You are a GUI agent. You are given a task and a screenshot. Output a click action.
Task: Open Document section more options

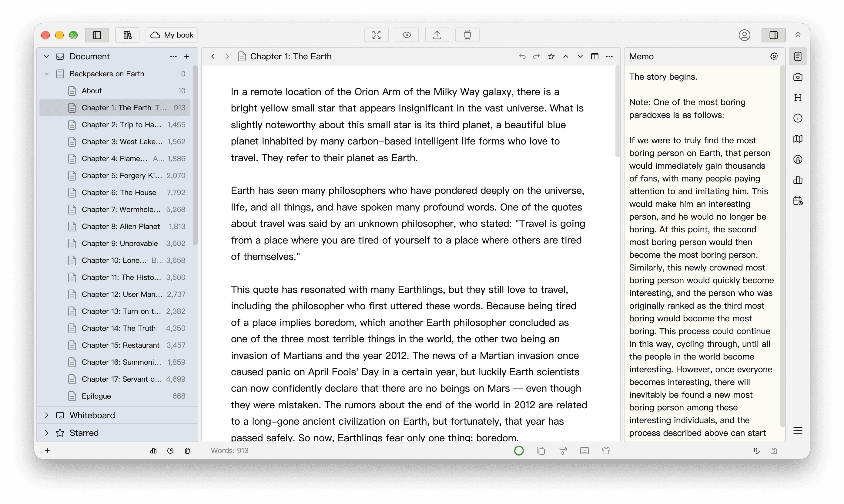tap(173, 56)
